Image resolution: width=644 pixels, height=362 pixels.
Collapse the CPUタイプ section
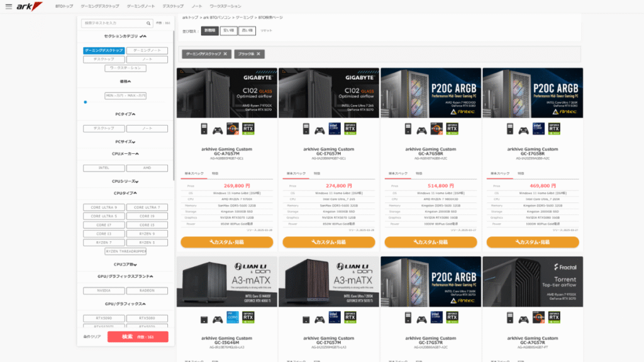pos(125,193)
